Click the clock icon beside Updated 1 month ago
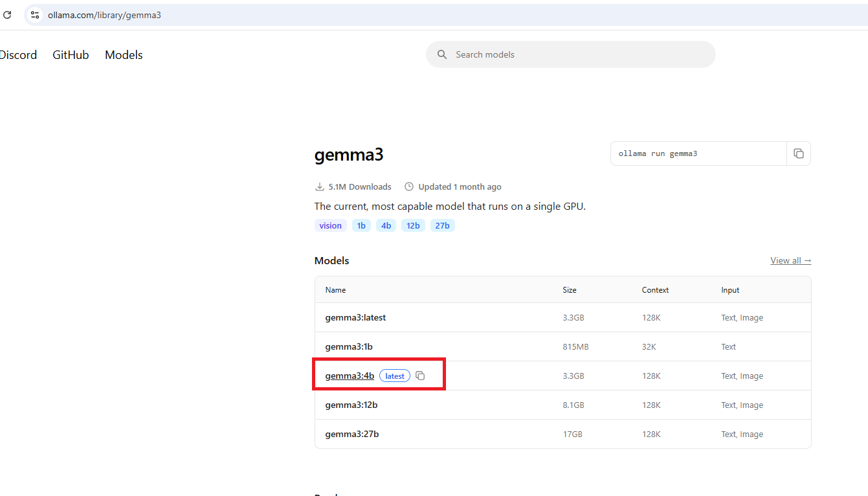This screenshot has height=496, width=868. click(409, 187)
